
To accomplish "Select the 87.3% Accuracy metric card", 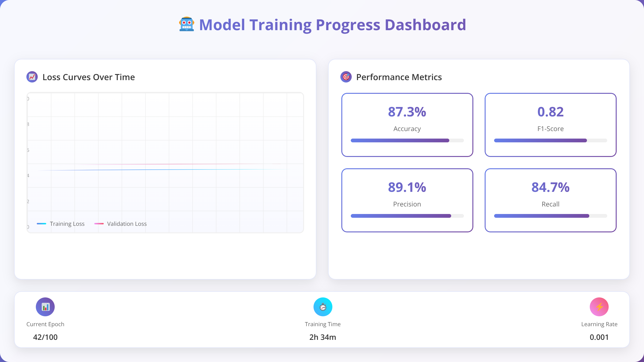I will click(x=407, y=125).
